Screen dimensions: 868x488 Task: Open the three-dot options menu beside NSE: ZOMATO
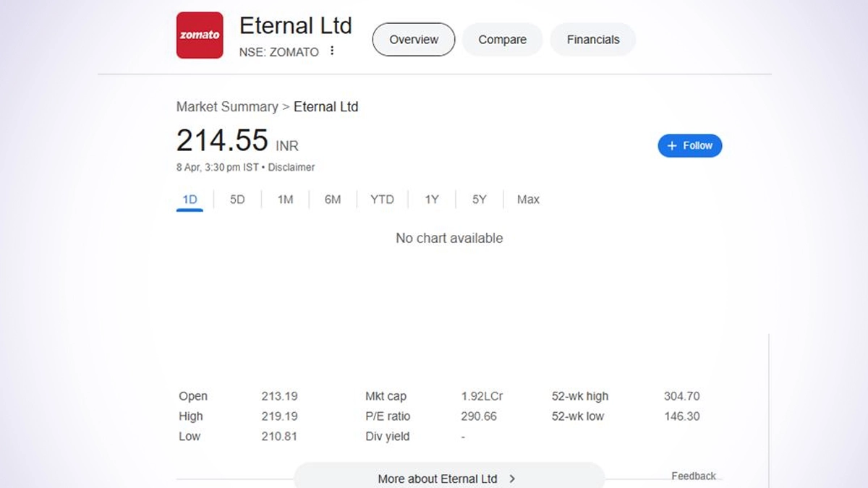[x=332, y=51]
